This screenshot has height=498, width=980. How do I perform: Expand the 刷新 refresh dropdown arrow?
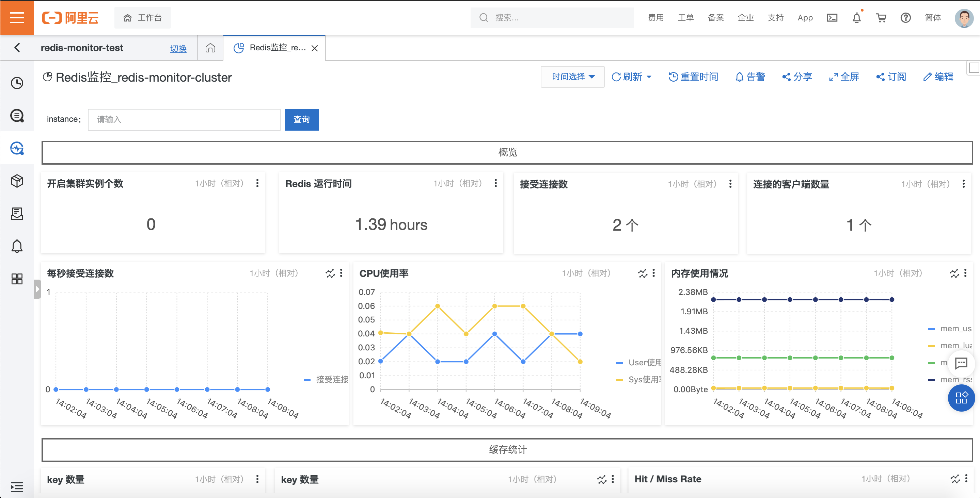coord(649,77)
